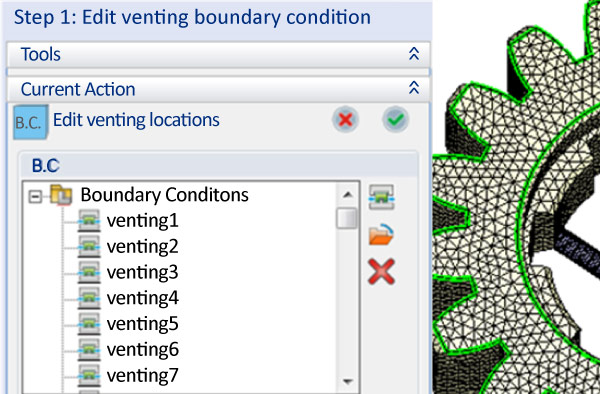Click the scrollbar thumb in B.C list
Screen dimensions: 600x394
click(x=347, y=218)
